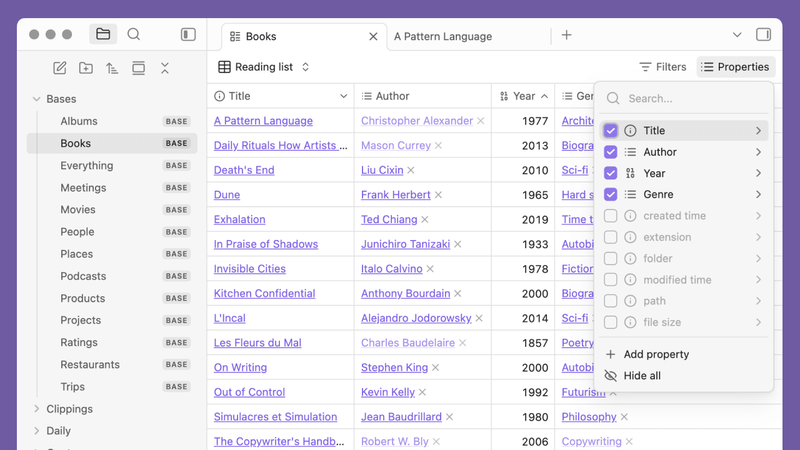Screen dimensions: 800x450
Task: Uncheck the Title property checkbox
Action: [x=611, y=131]
